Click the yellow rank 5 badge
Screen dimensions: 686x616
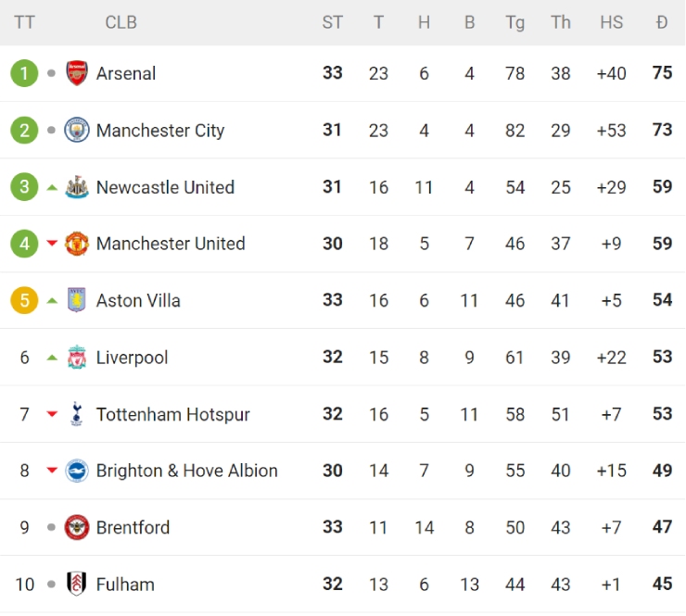[24, 300]
